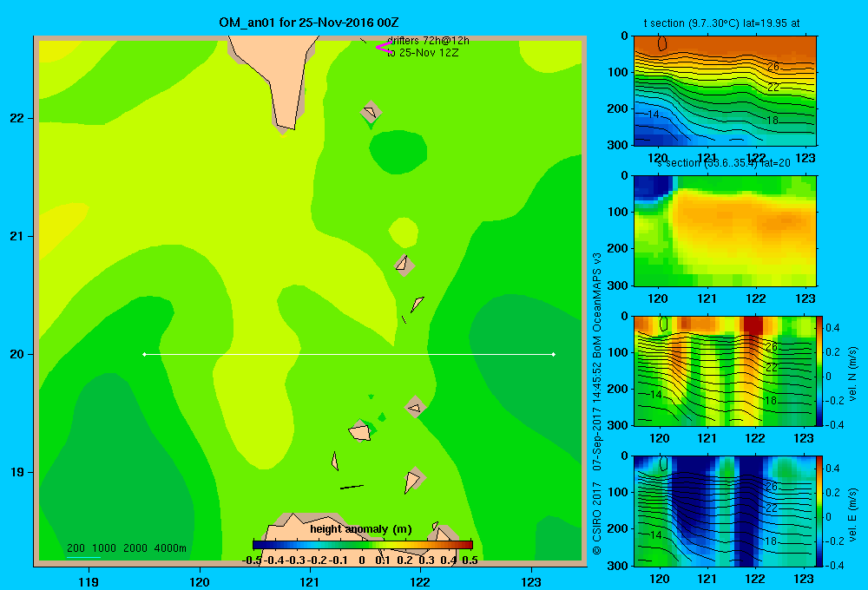Click the right endpoint of the white transect line
Viewport: 868px width, 590px height.
coord(554,354)
